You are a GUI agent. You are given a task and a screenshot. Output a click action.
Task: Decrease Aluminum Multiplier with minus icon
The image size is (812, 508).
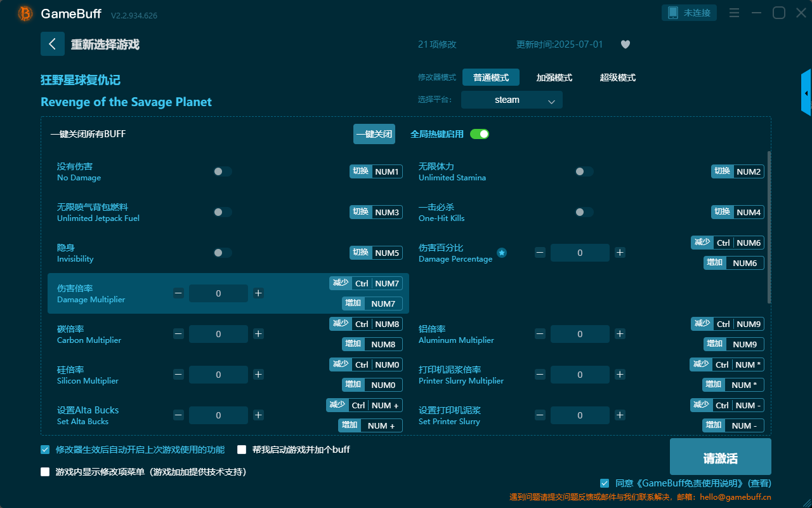[540, 334]
